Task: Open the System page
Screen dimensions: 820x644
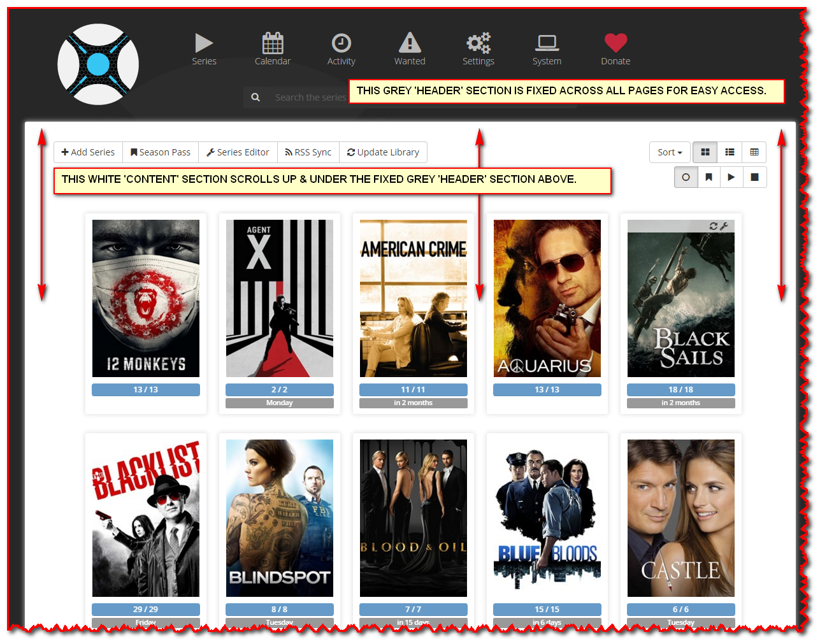Action: coord(547,49)
